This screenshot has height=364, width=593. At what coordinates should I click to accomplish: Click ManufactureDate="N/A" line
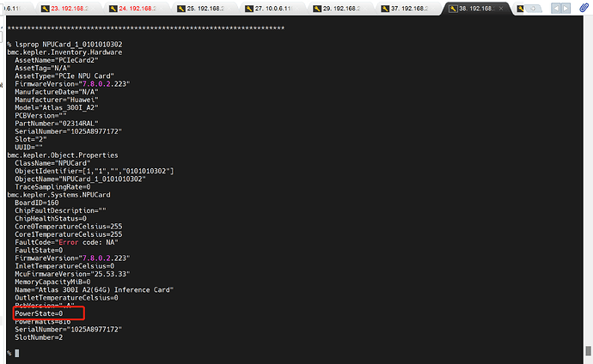coord(57,92)
